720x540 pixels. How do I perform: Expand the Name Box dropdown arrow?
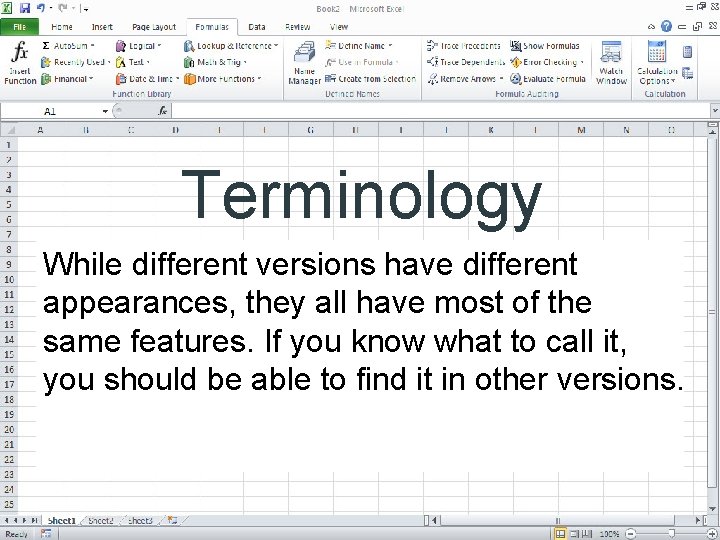pos(105,111)
